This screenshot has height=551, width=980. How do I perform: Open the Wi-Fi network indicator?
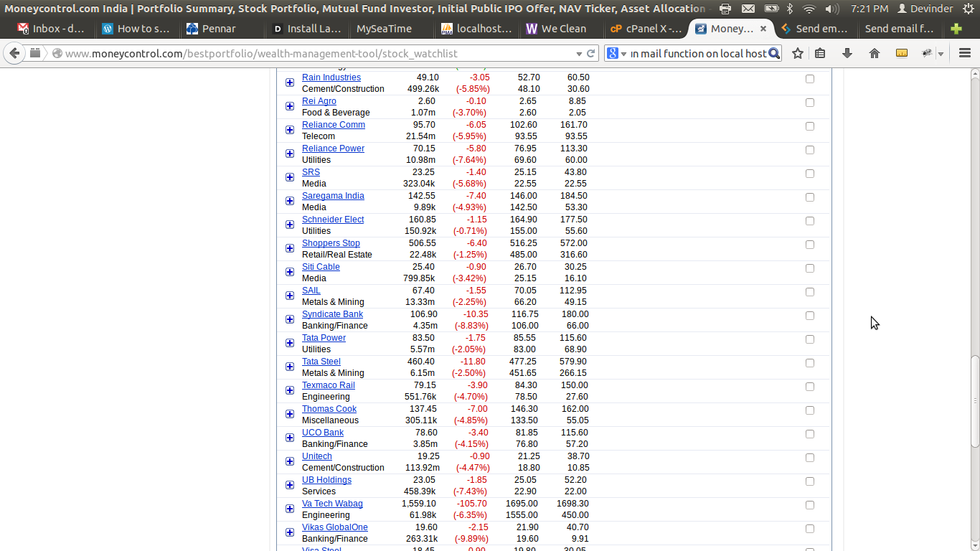(x=809, y=9)
